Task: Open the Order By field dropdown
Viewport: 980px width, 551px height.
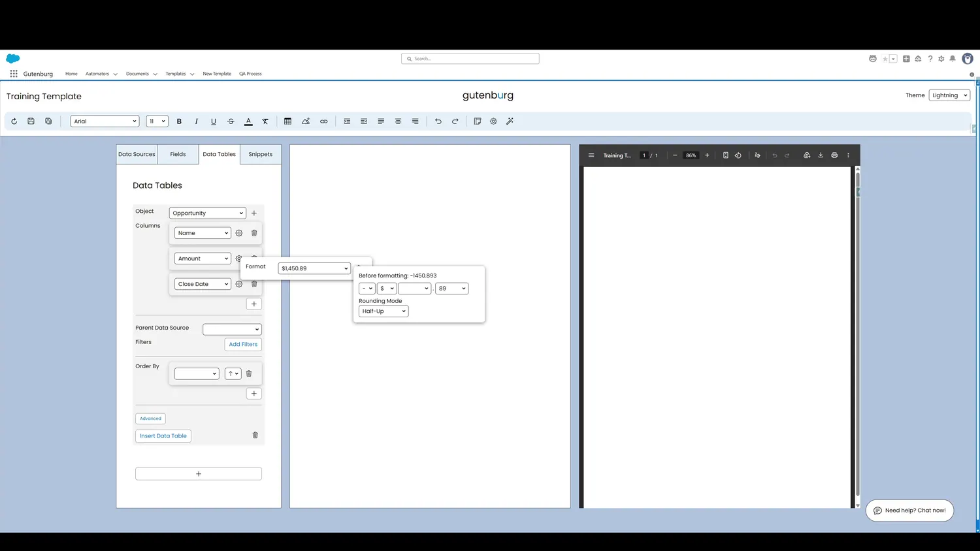Action: (197, 374)
